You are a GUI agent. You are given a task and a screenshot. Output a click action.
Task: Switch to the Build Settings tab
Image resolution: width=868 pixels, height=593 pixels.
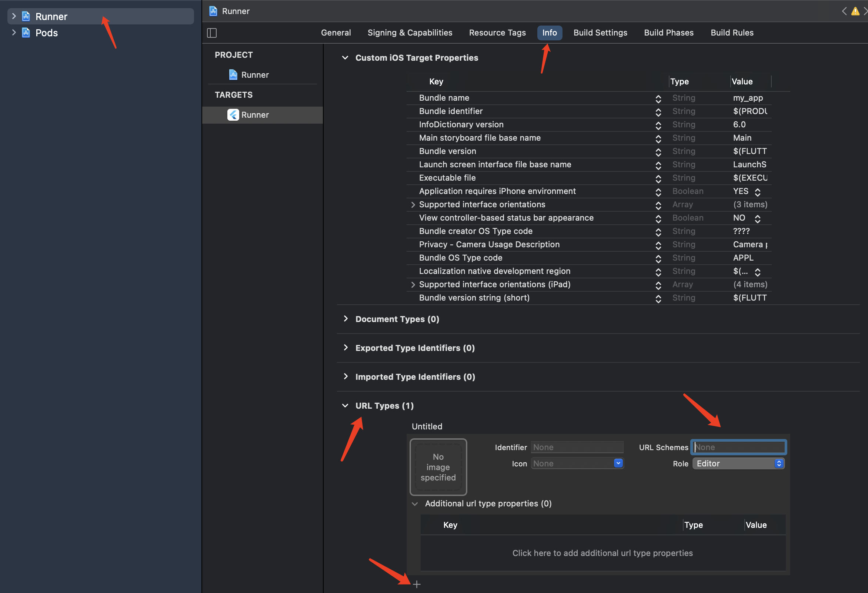coord(600,33)
